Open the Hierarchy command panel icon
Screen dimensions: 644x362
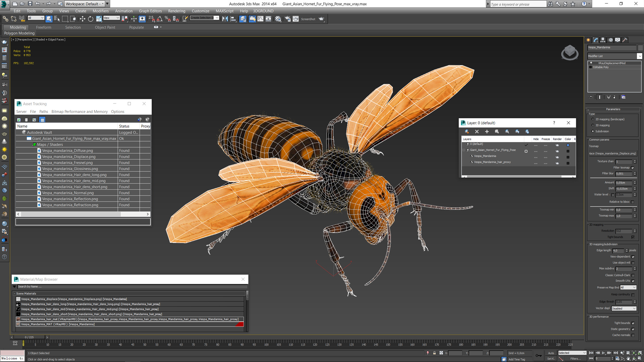click(x=603, y=40)
